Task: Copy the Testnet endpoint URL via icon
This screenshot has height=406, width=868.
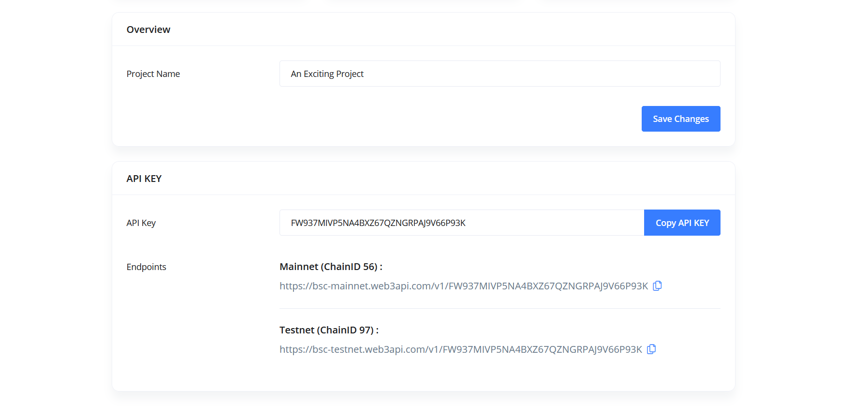Action: point(651,349)
